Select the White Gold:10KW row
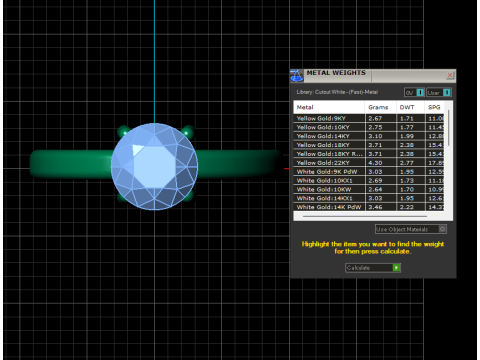Screen dimensions: 480x360 pyautogui.click(x=369, y=189)
